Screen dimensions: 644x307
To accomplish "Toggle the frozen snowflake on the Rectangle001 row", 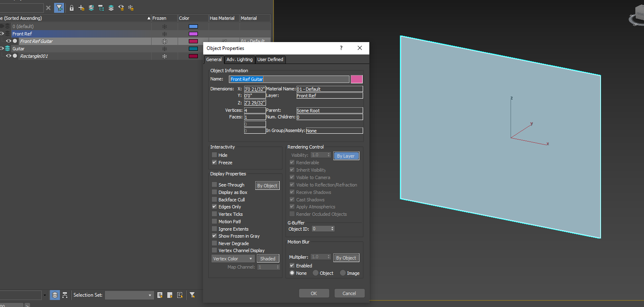I will 164,56.
